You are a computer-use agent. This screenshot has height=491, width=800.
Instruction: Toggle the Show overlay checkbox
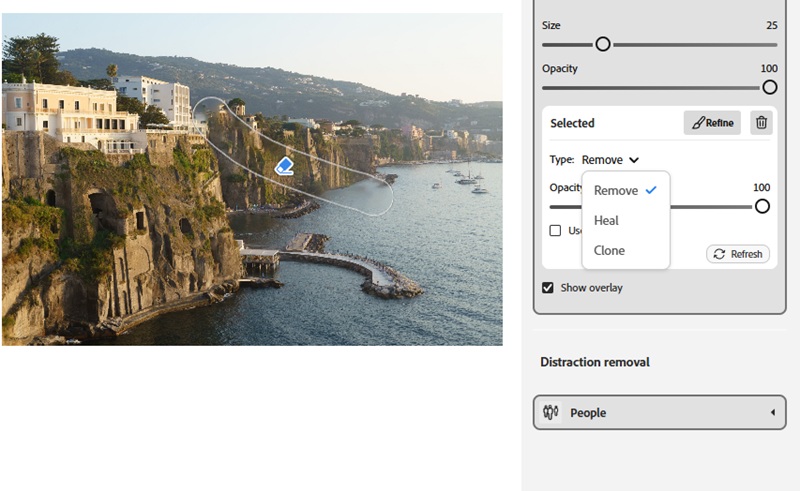pos(548,288)
